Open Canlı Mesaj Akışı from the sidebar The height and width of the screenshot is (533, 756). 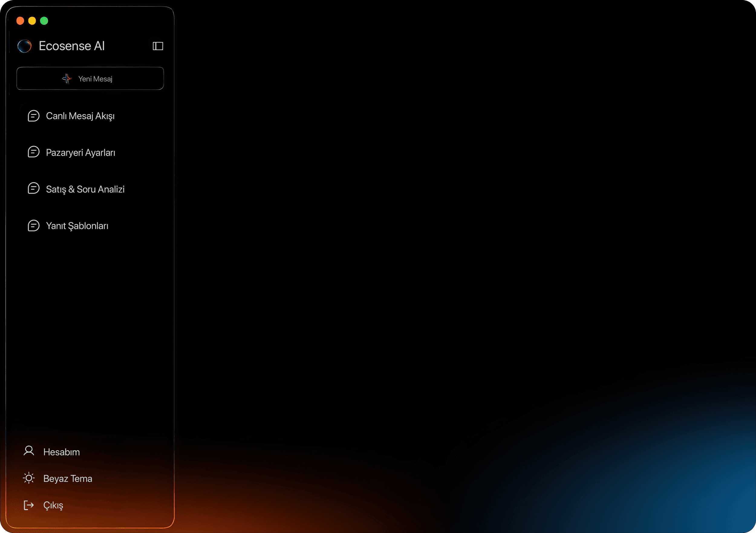(80, 116)
